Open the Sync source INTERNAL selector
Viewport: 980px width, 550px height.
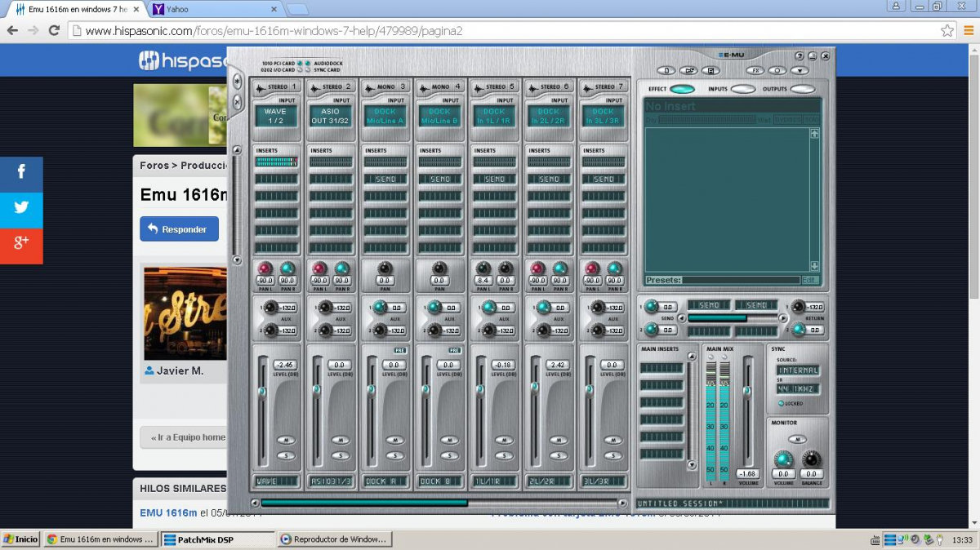[x=797, y=370]
